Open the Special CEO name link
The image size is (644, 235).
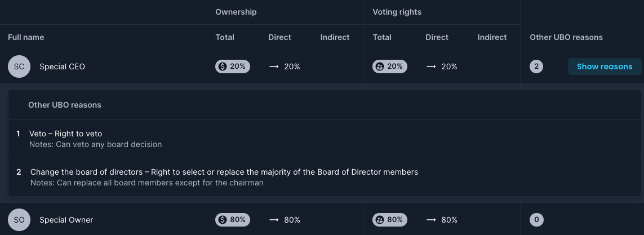[x=62, y=66]
